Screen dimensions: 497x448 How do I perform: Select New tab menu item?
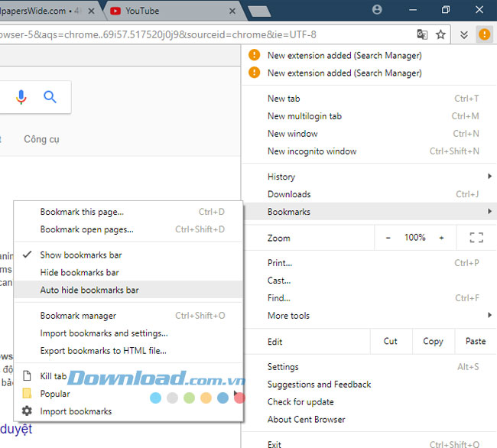tap(369, 99)
